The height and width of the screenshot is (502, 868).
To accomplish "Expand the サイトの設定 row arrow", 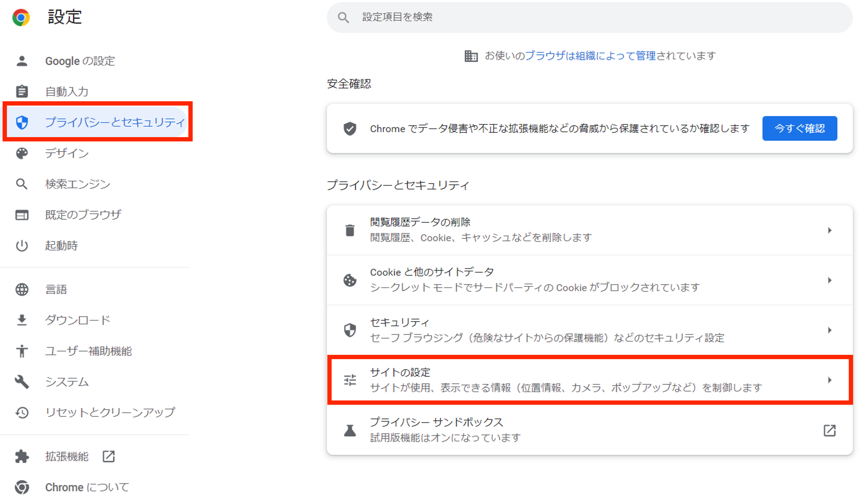I will pyautogui.click(x=830, y=380).
